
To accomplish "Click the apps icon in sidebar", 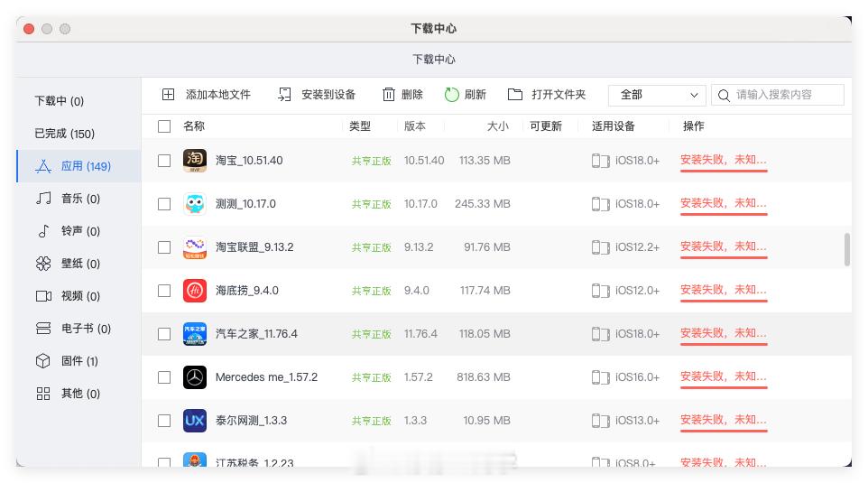I will (43, 166).
